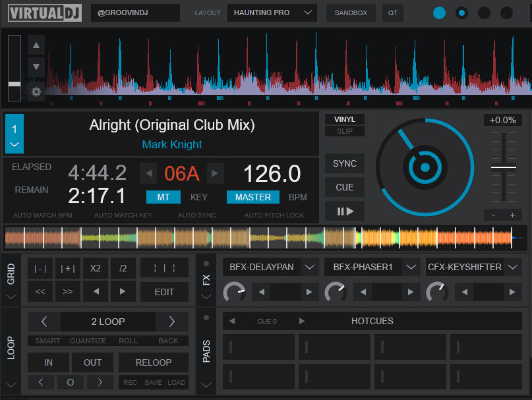Enable SLIP mode on deck 1
The image size is (532, 400).
pos(344,131)
